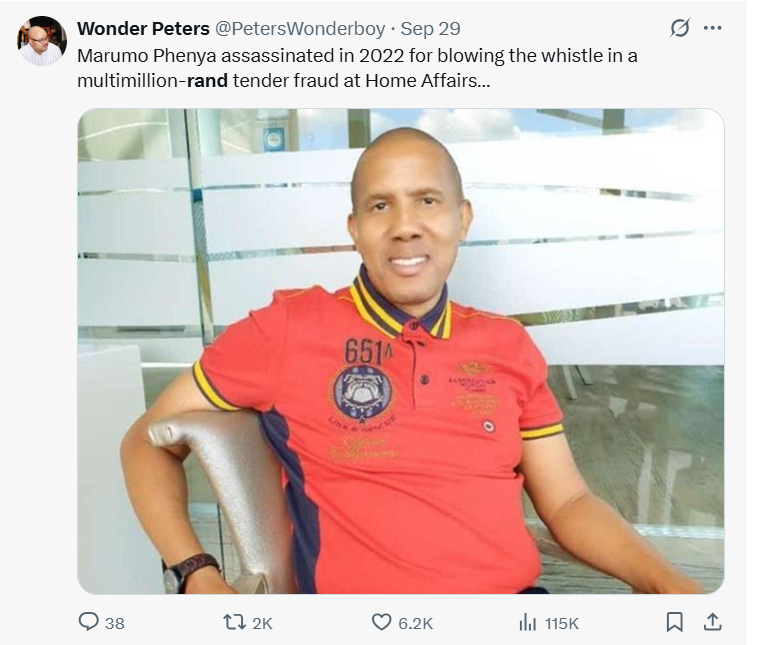Open Wonder Peters profile avatar
This screenshot has width=760, height=645.
[x=42, y=41]
